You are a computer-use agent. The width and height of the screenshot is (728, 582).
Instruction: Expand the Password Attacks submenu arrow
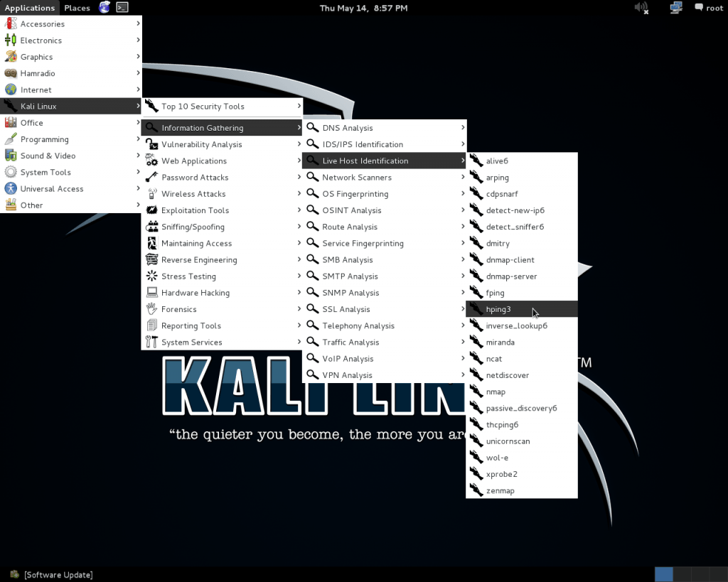tap(299, 177)
